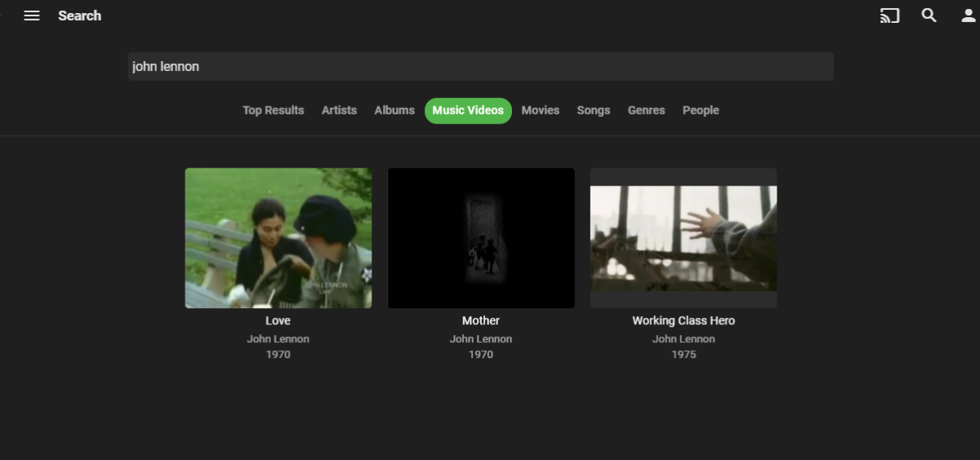Click John Lennon artist link under Love

tap(278, 339)
